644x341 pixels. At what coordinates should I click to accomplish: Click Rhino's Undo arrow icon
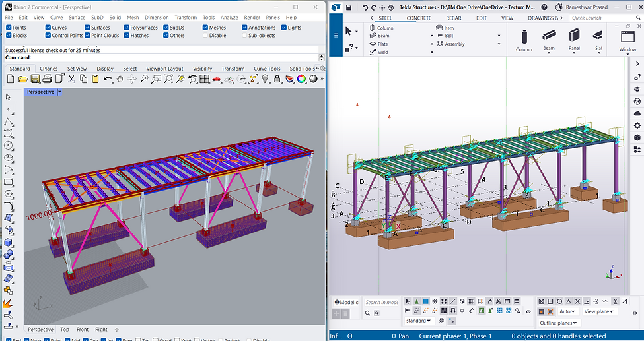[x=108, y=78]
